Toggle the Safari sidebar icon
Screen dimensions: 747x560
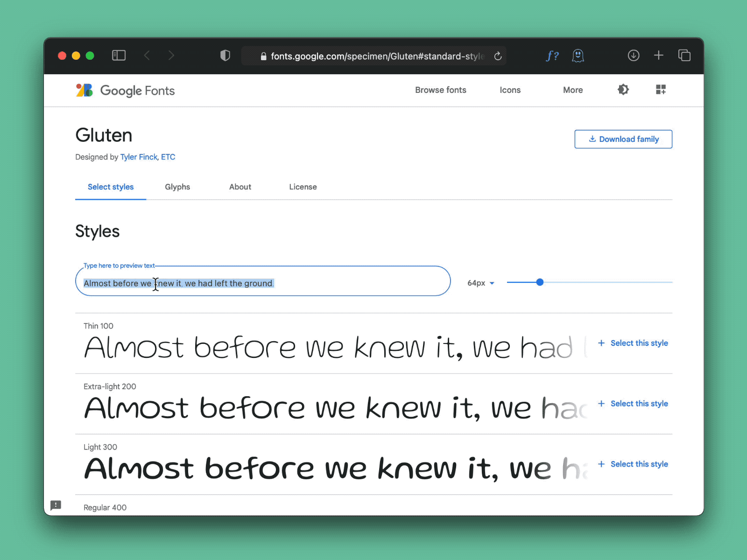(119, 56)
